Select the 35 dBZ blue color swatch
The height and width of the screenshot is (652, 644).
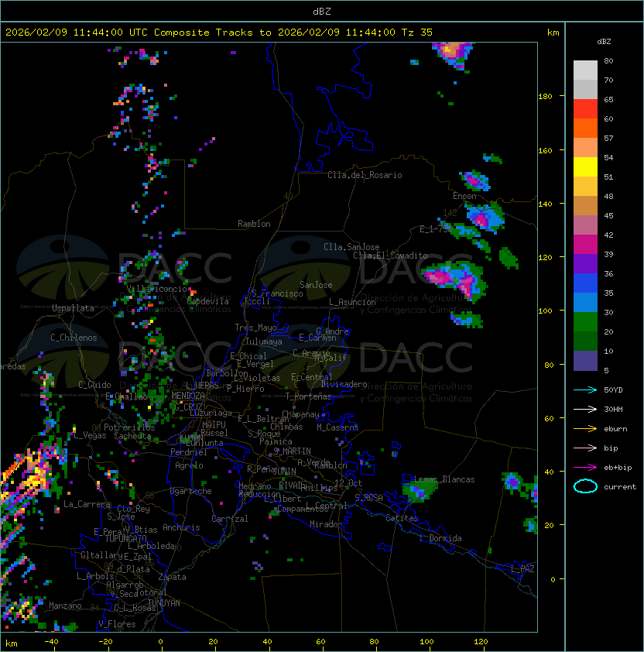click(x=585, y=283)
